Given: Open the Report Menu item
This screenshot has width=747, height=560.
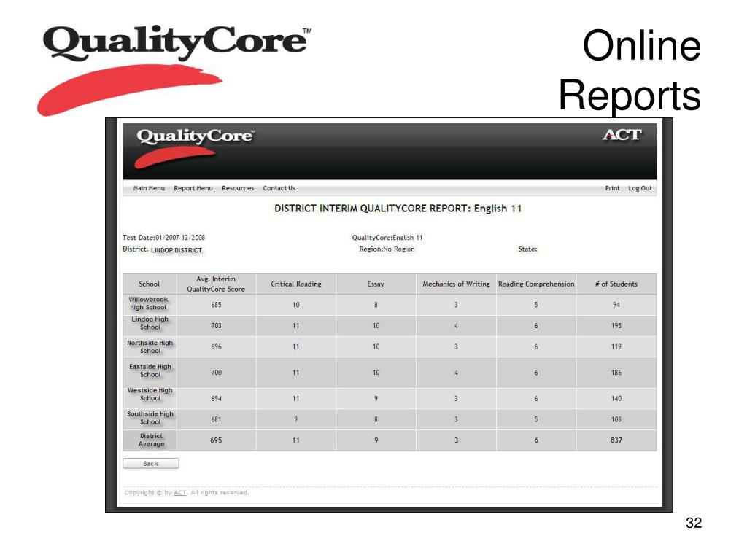Looking at the screenshot, I should pyautogui.click(x=193, y=188).
